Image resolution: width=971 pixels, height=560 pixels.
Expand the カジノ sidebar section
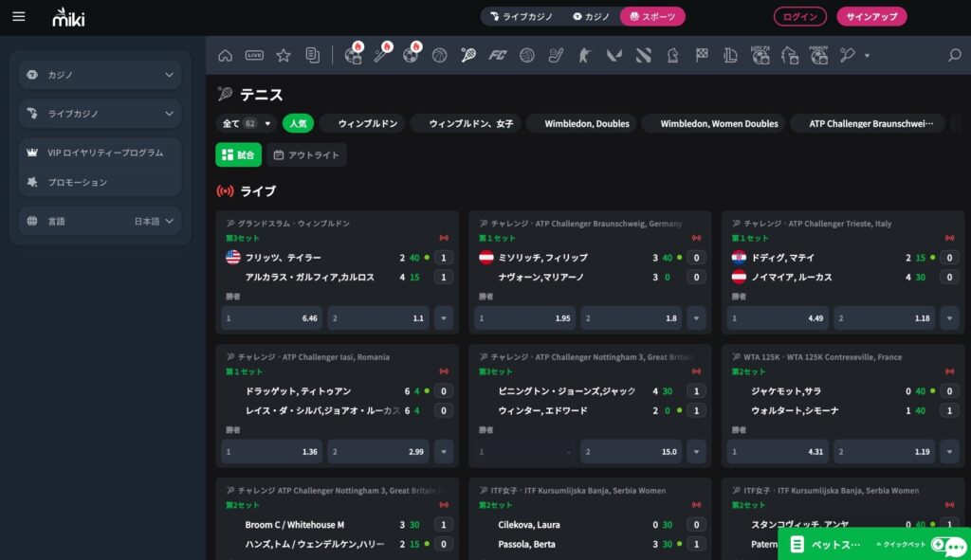pos(101,75)
